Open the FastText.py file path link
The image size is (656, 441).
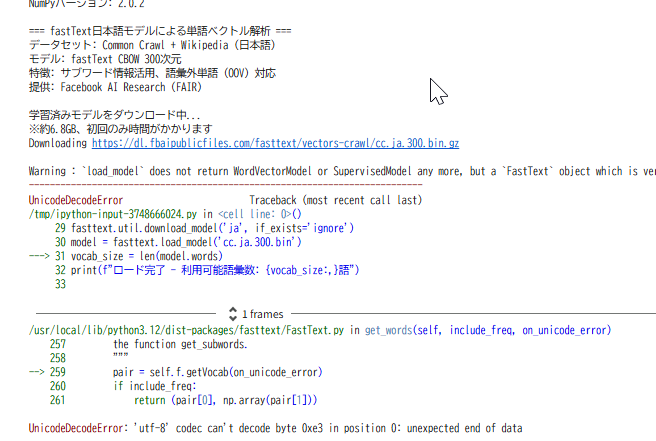[189, 330]
